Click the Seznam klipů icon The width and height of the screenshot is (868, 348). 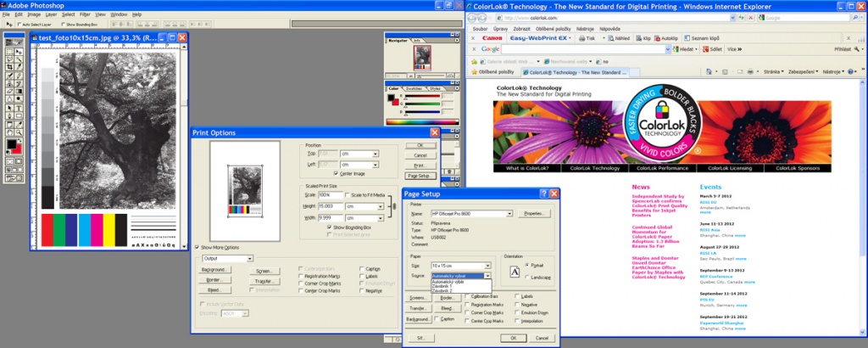[x=687, y=38]
